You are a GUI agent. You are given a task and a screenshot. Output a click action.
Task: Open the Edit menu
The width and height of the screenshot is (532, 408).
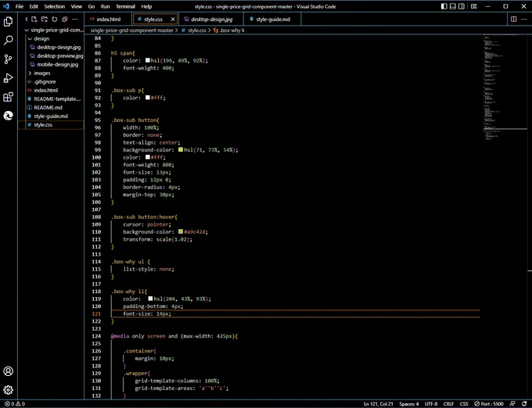34,6
